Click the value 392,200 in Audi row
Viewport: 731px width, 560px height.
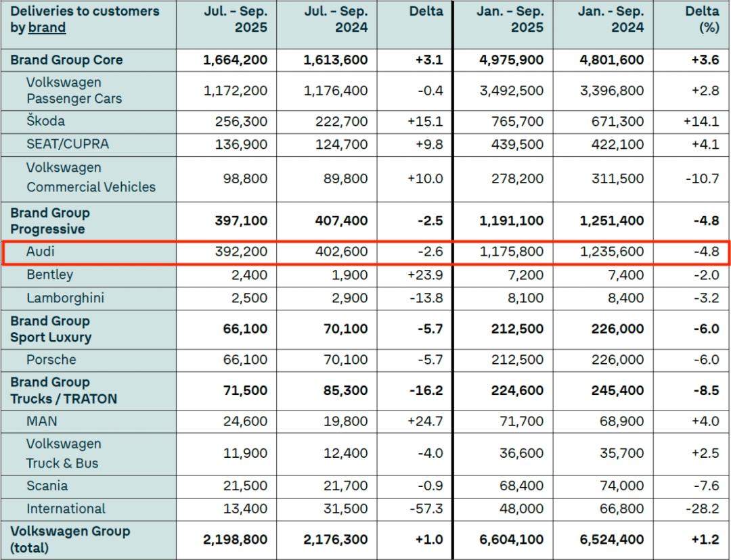241,252
